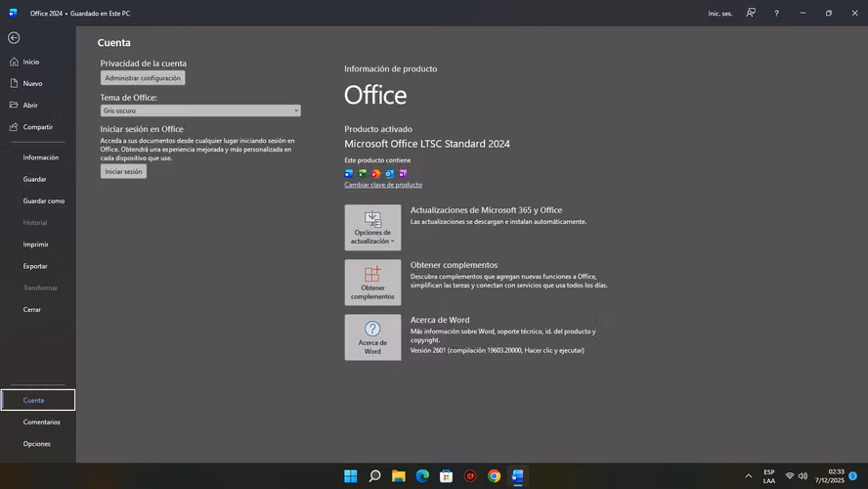Click the Excel product icon

[x=362, y=174]
